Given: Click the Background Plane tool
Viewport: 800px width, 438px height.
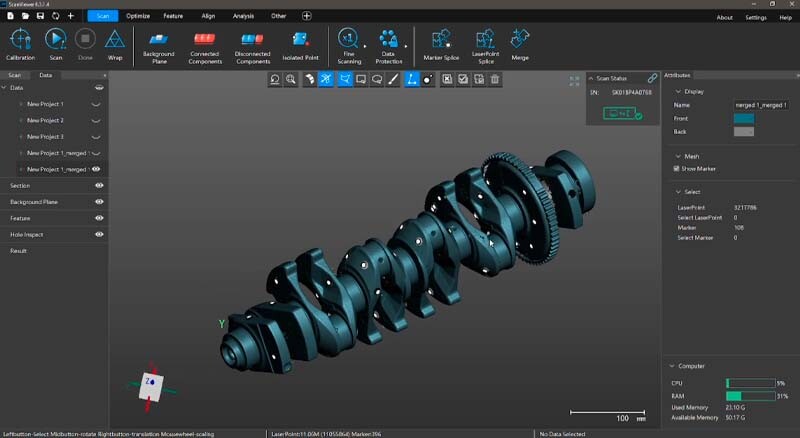Looking at the screenshot, I should tap(159, 39).
